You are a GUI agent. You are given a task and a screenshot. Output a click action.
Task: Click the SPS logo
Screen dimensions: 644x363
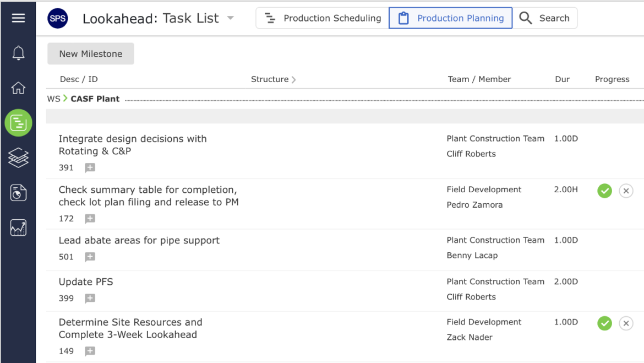pos(57,18)
